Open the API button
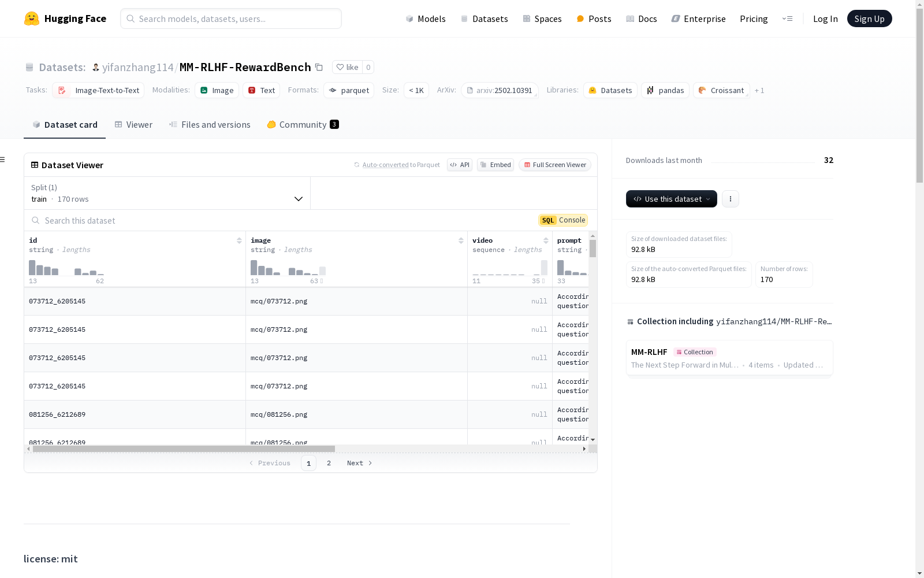The width and height of the screenshot is (924, 578). click(460, 165)
